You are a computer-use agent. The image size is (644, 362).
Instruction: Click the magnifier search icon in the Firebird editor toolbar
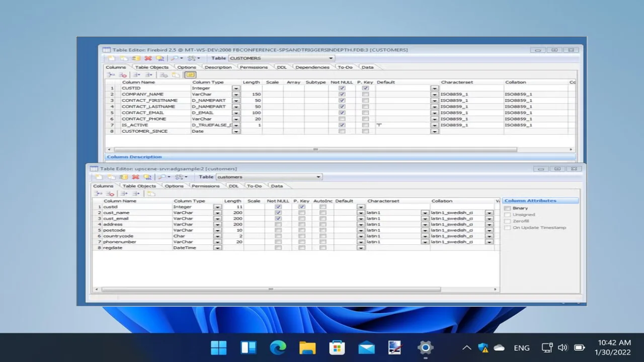(174, 58)
